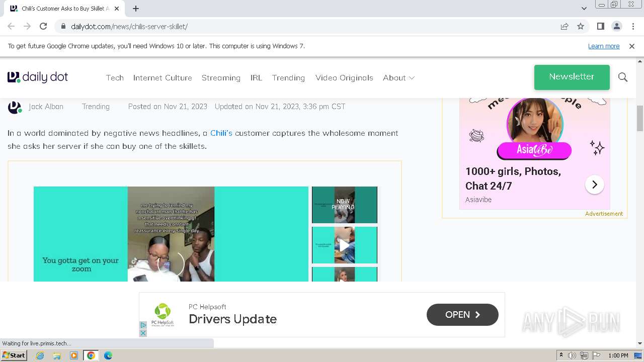Go to the Daily Dot homepage logo
Image resolution: width=644 pixels, height=362 pixels.
coord(38,77)
